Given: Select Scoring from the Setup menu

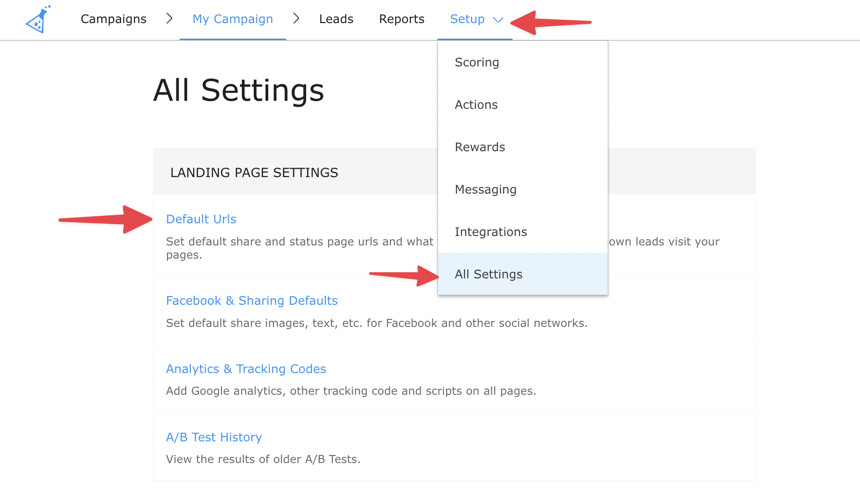Looking at the screenshot, I should [x=477, y=62].
